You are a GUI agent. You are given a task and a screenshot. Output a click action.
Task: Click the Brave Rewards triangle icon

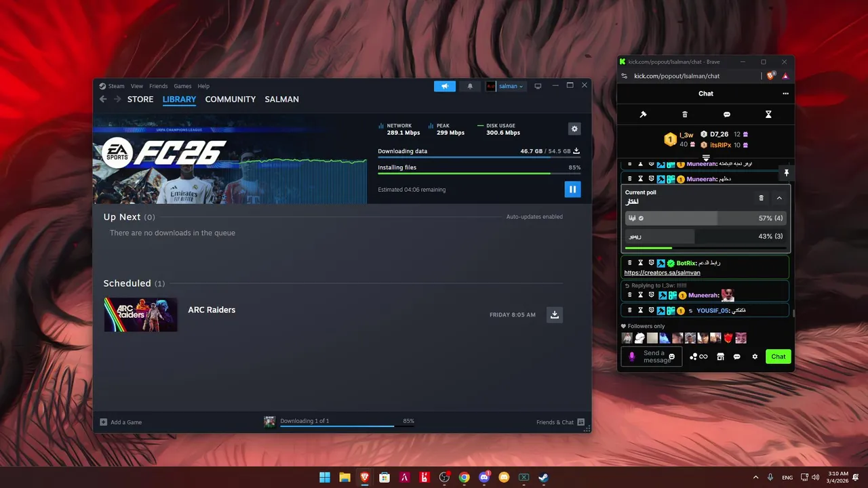785,76
